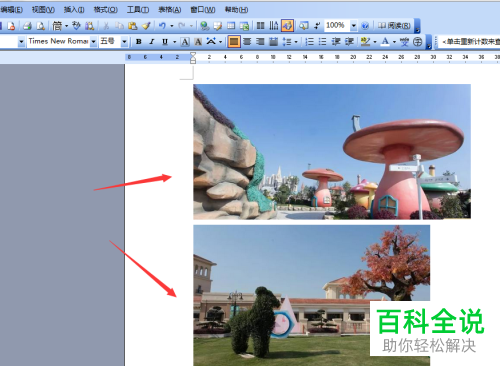
Task: Open the 视图(V) menu
Action: click(43, 10)
